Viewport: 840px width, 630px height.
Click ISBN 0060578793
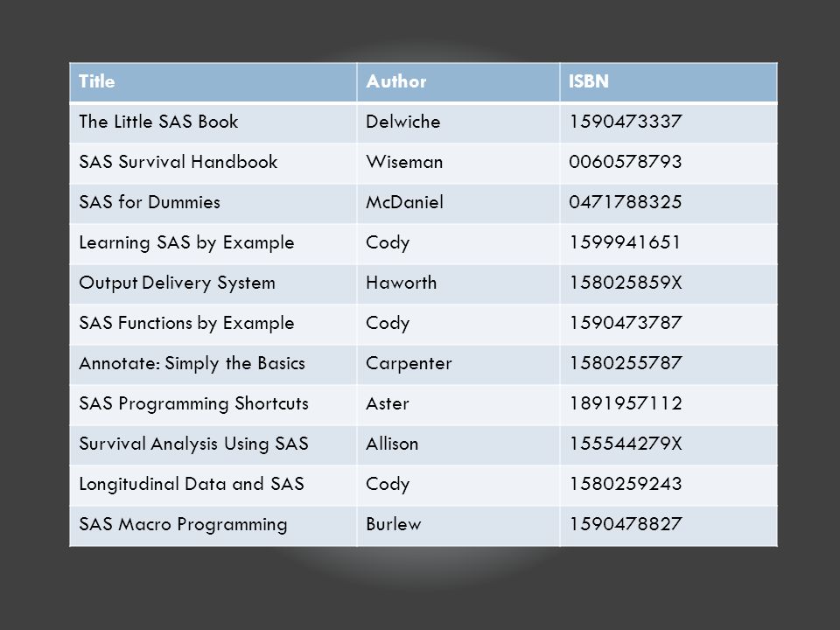625,162
